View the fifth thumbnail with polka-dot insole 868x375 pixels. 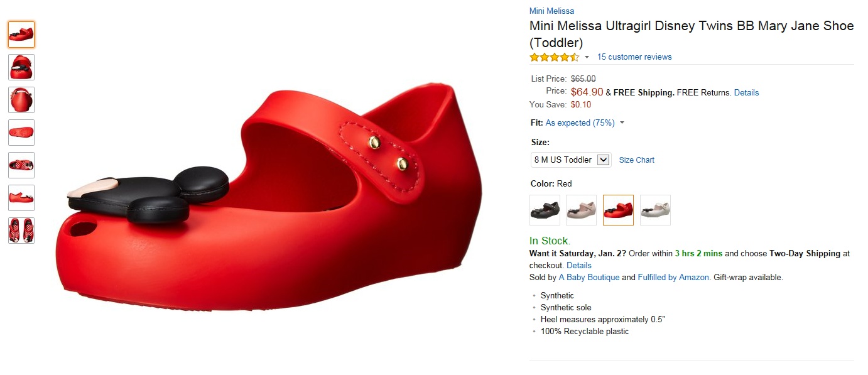tap(21, 165)
